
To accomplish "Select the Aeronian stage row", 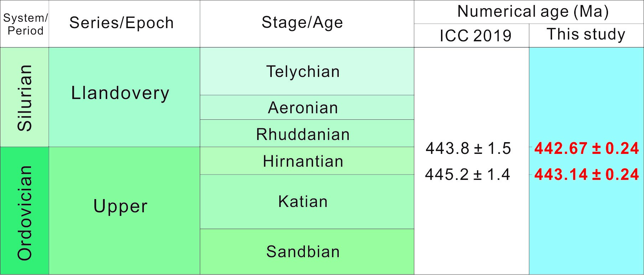I will 303,108.
